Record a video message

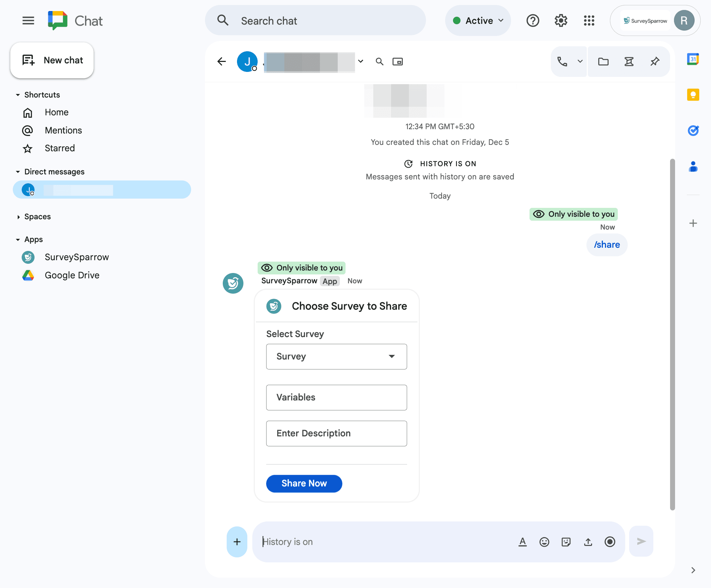(x=610, y=541)
